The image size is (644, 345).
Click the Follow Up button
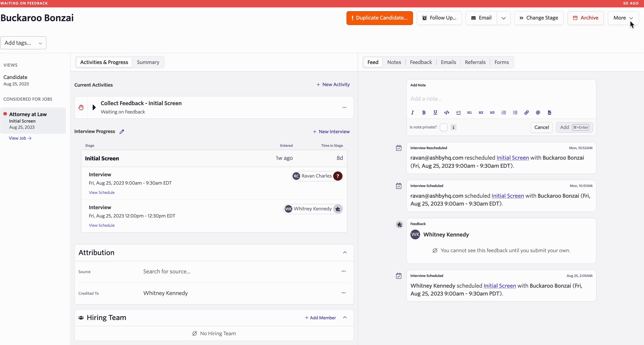(439, 18)
